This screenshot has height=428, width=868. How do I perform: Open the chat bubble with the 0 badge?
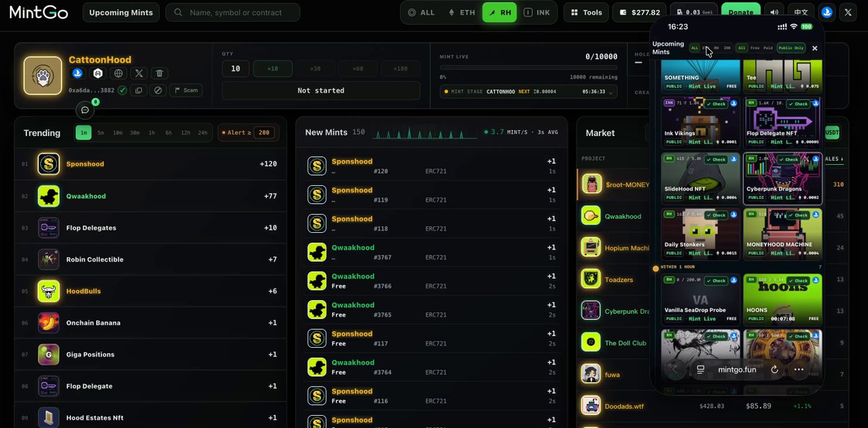tap(85, 110)
